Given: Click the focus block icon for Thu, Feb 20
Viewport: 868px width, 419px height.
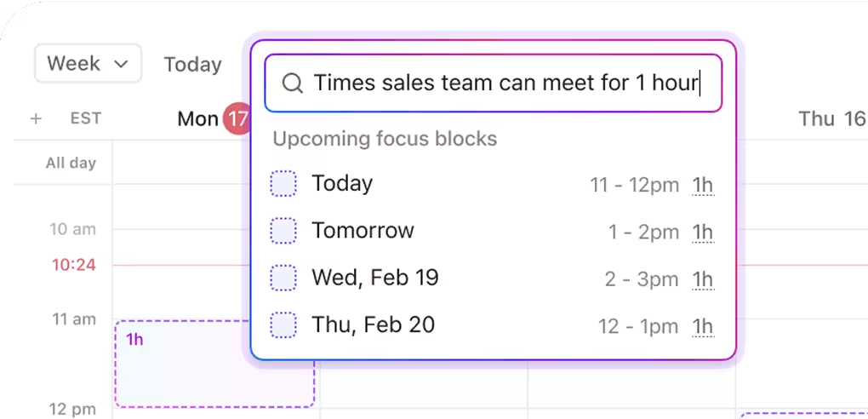Looking at the screenshot, I should (x=283, y=324).
